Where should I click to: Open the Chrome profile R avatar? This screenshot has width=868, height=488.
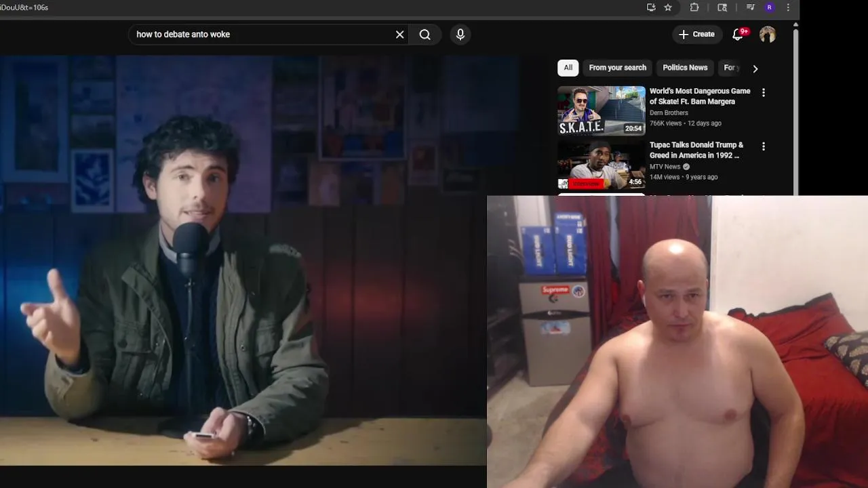769,7
